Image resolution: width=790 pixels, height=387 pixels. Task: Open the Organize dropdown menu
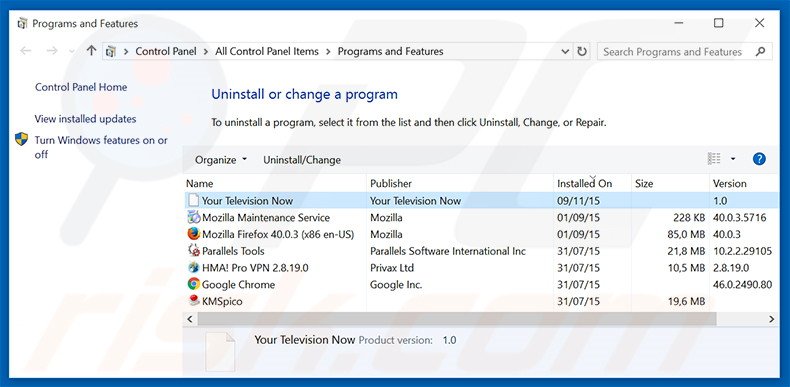coord(221,160)
